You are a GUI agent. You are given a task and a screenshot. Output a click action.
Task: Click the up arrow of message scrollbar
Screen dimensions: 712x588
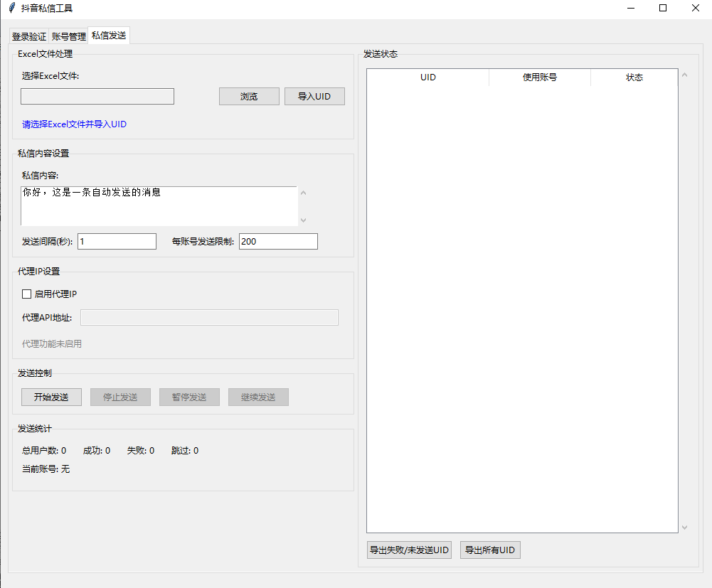pyautogui.click(x=303, y=191)
